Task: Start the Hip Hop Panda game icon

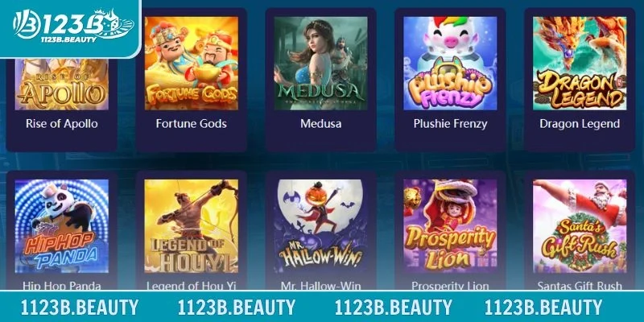Action: 62,226
